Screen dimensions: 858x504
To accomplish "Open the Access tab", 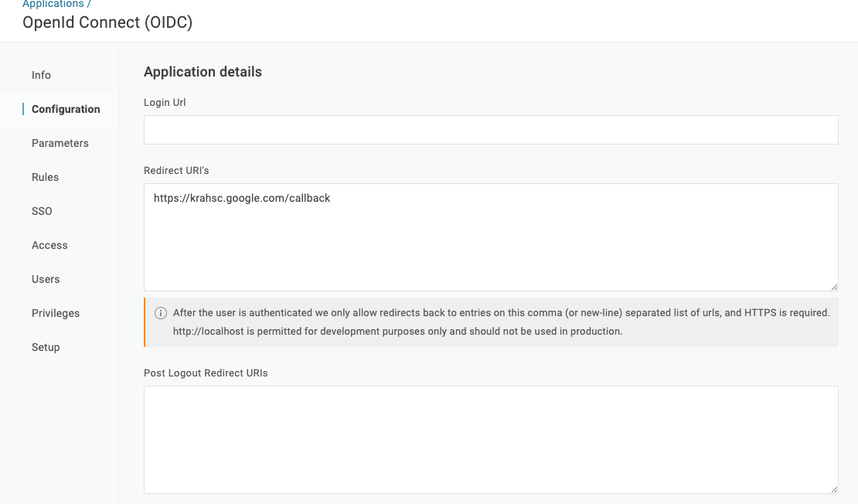I will 49,245.
